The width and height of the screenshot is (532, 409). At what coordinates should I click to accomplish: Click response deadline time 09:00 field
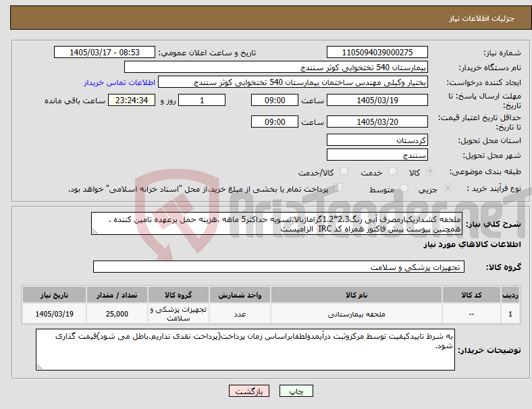275,100
